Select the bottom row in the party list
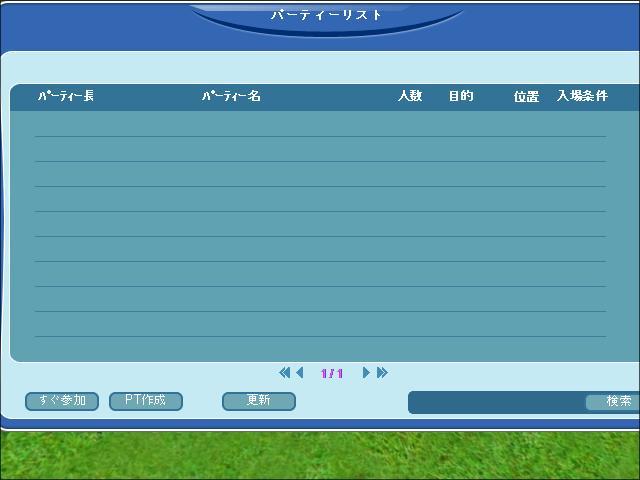The image size is (640, 480). tap(320, 324)
